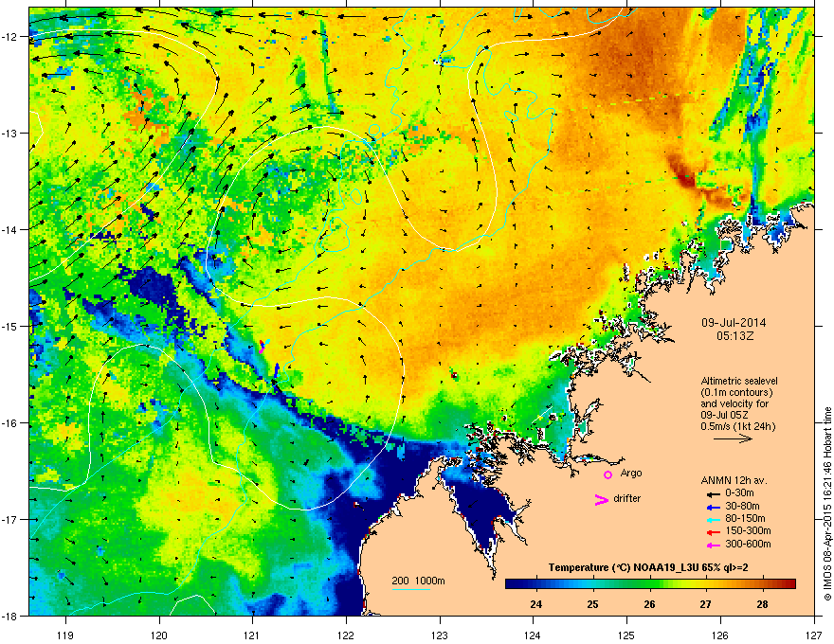834x644 pixels.
Task: Click latitude axis label '-14'
Action: pyautogui.click(x=9, y=230)
